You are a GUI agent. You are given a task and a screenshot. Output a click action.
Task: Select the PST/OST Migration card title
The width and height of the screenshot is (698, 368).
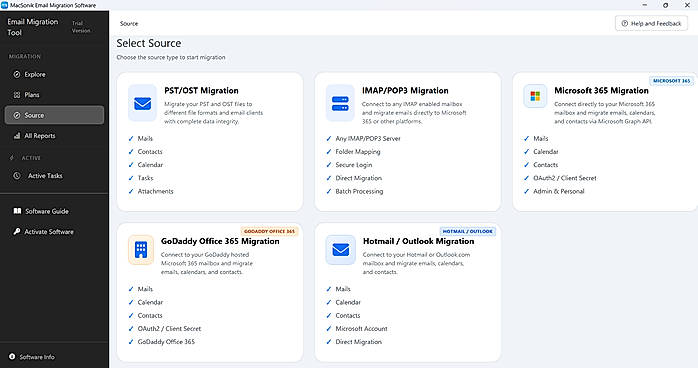tap(201, 90)
